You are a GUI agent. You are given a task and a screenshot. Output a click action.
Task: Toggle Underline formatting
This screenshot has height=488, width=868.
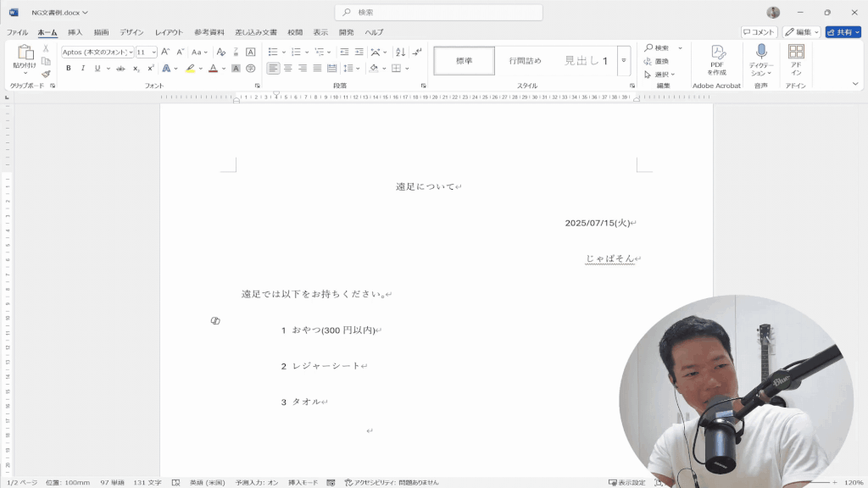point(97,69)
